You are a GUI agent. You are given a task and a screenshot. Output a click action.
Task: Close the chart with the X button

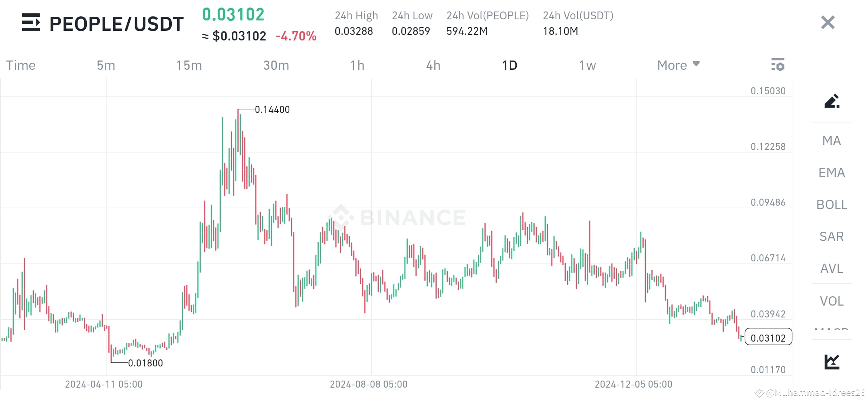click(x=827, y=23)
